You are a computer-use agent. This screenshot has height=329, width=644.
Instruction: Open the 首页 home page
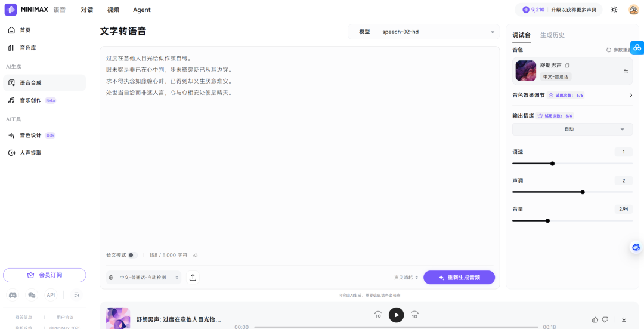44,30
